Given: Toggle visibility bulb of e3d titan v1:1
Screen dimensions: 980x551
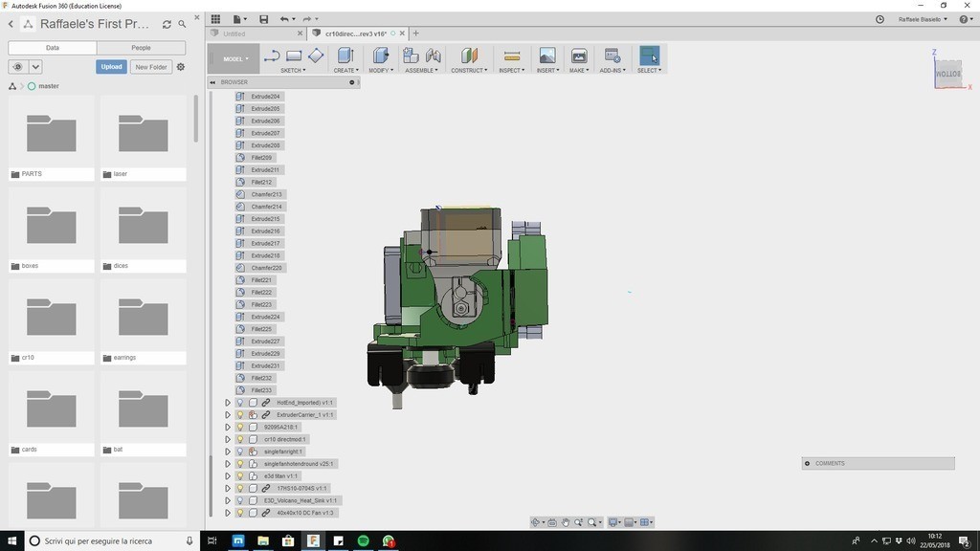Looking at the screenshot, I should [x=240, y=476].
